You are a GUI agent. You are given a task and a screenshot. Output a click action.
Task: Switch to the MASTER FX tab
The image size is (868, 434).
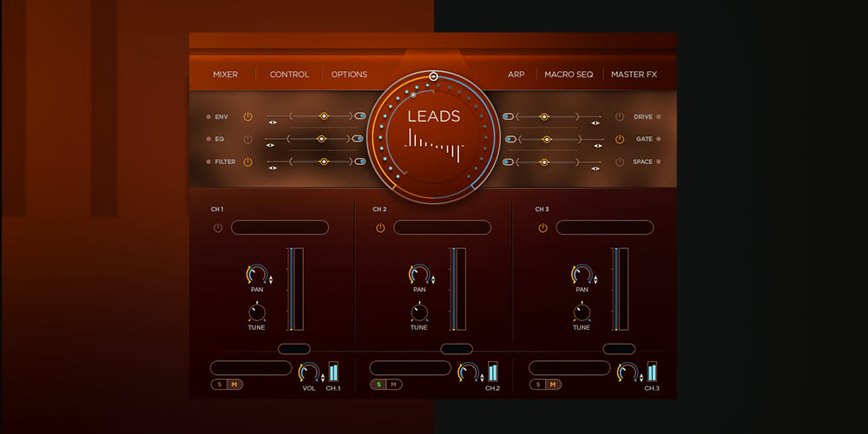(x=634, y=75)
